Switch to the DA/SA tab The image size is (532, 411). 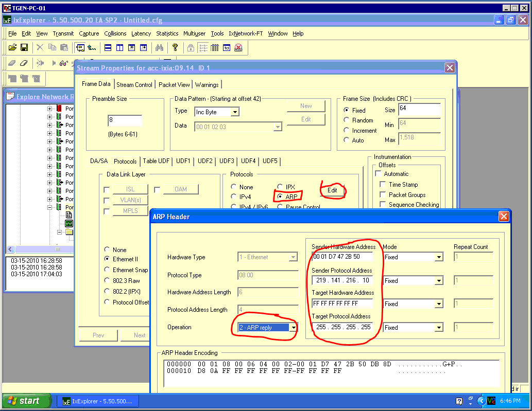coord(99,161)
